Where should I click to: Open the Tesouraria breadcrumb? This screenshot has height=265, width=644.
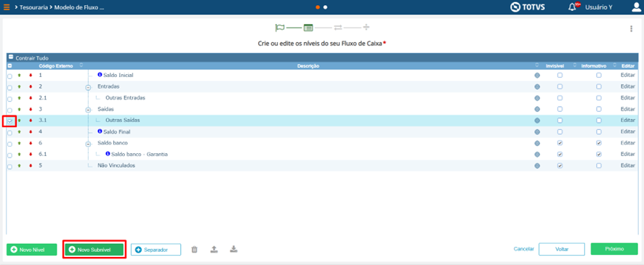(x=33, y=7)
